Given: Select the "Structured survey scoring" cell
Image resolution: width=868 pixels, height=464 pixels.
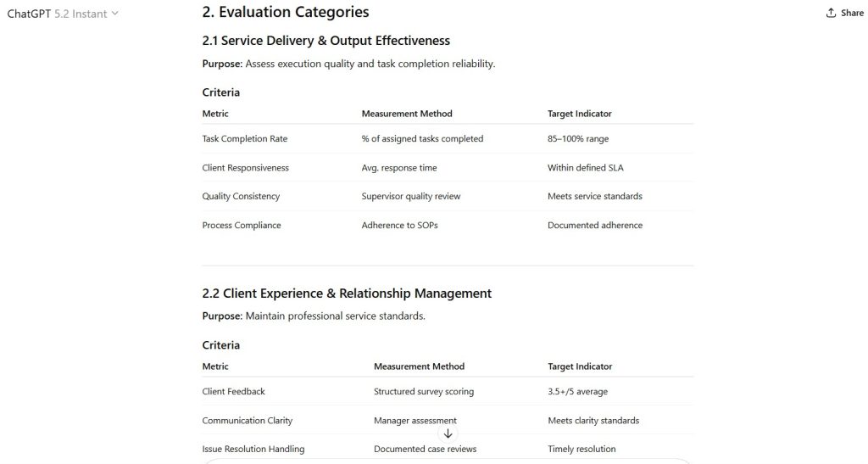Looking at the screenshot, I should click(424, 392).
